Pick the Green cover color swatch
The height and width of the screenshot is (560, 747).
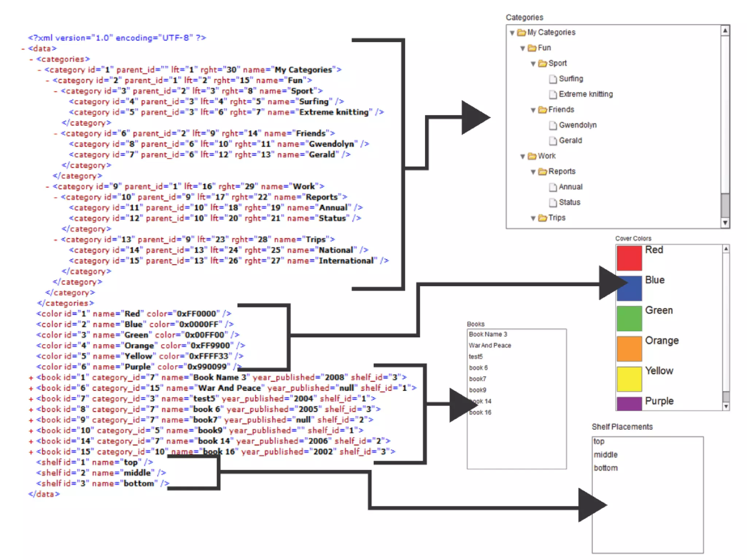tap(629, 318)
